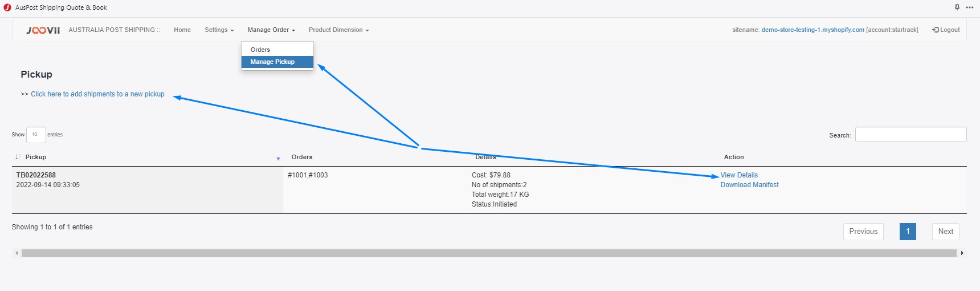Open View Details for pickup TB02022588
The image size is (980, 291).
[739, 175]
